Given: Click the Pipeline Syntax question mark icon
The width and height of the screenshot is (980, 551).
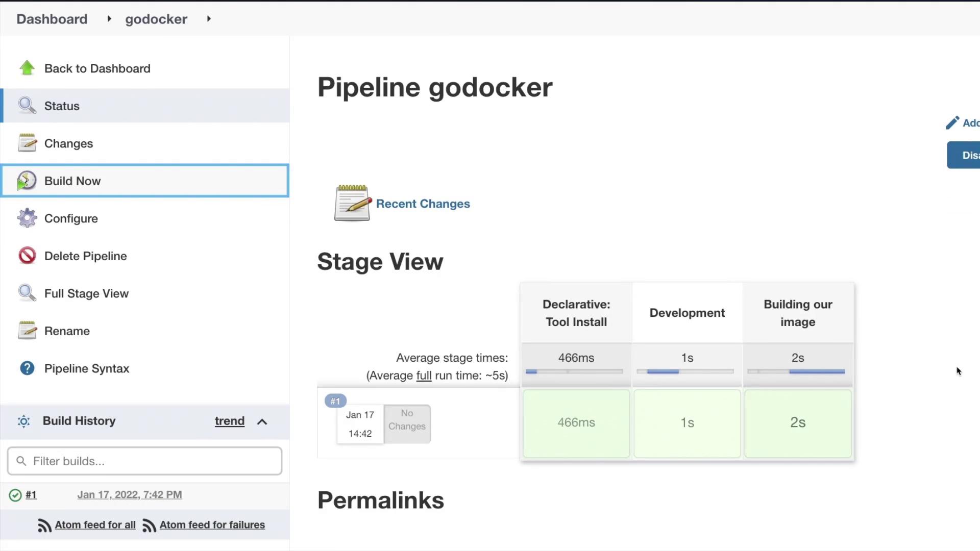Looking at the screenshot, I should [27, 368].
